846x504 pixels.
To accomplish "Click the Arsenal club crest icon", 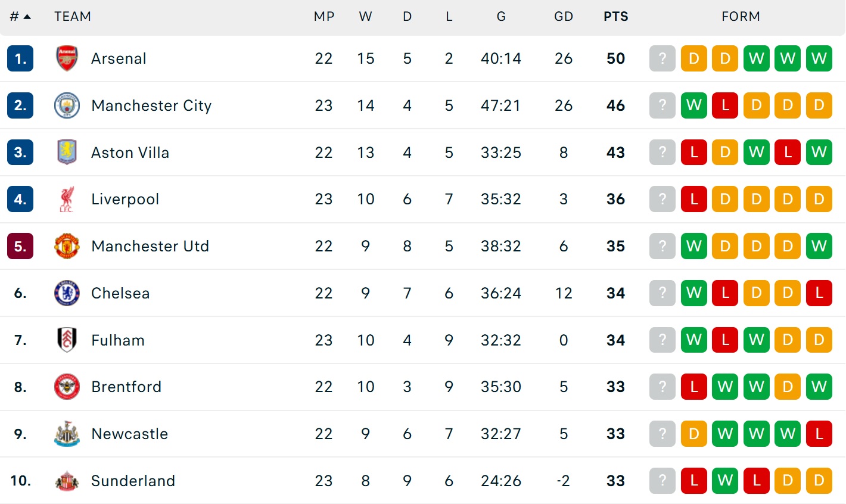I will click(x=67, y=58).
